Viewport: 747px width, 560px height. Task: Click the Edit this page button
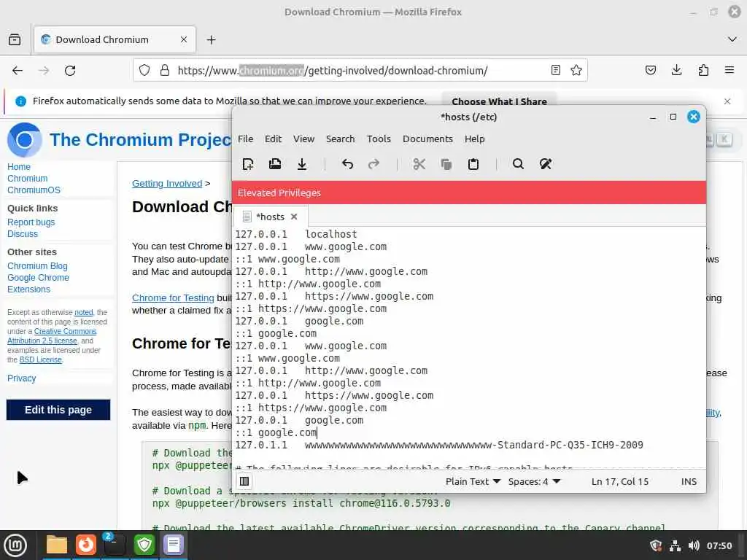pyautogui.click(x=58, y=410)
